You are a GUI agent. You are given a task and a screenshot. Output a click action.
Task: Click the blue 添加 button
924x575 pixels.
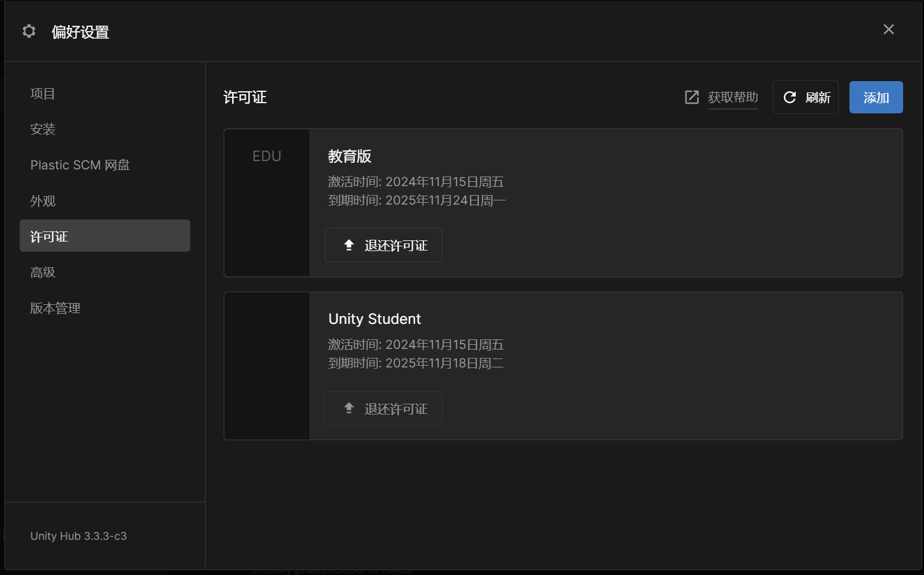(x=876, y=97)
